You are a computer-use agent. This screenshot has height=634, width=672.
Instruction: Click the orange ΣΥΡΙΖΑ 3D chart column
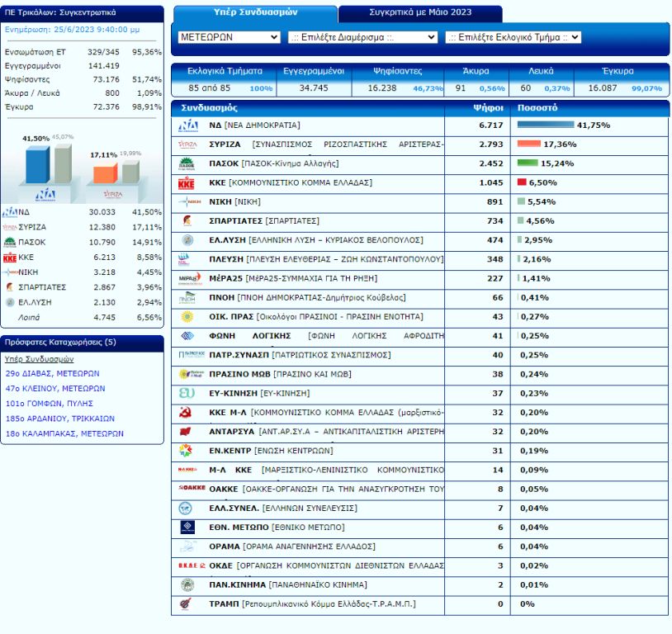click(x=106, y=173)
